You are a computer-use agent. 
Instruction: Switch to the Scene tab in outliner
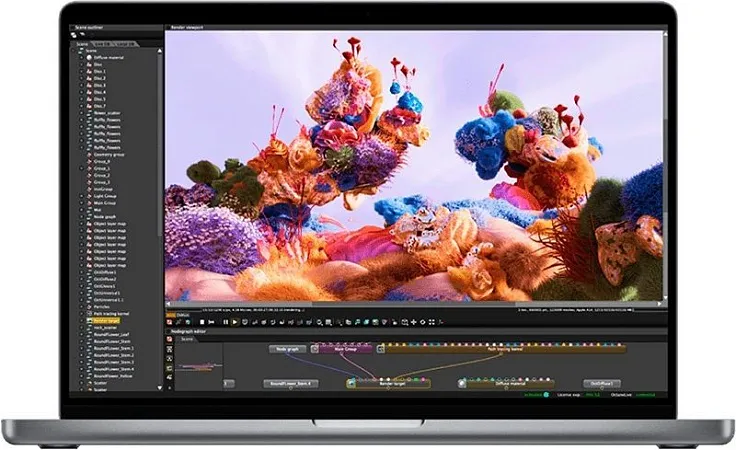pos(81,45)
